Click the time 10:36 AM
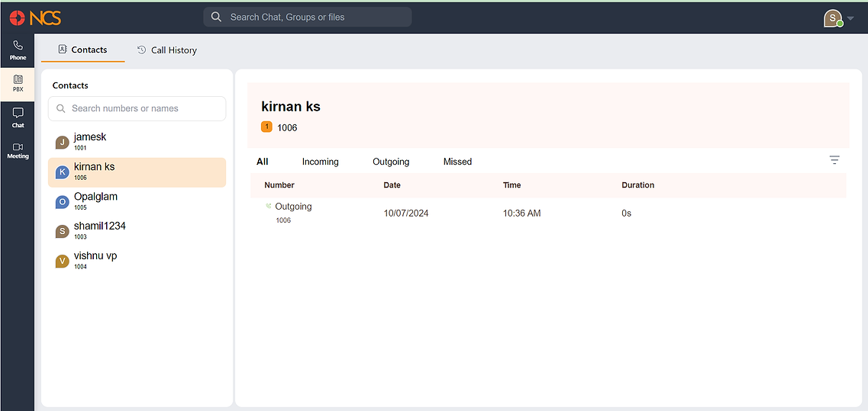This screenshot has height=411, width=868. coord(521,213)
